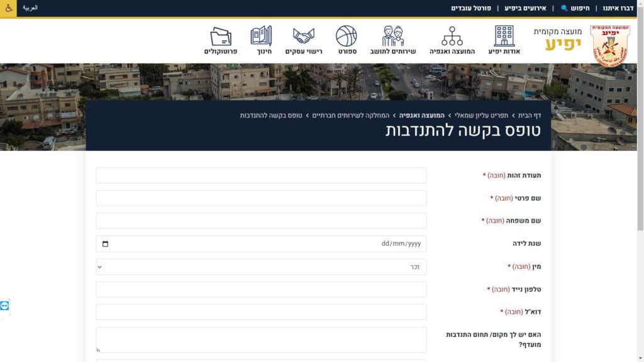Click the חיפוש search link
The height and width of the screenshot is (362, 644).
click(x=575, y=8)
